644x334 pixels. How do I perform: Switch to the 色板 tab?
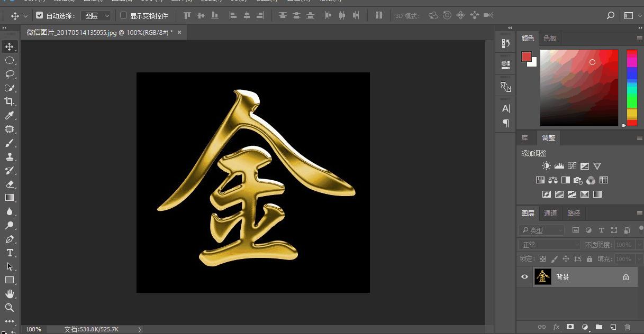(549, 38)
